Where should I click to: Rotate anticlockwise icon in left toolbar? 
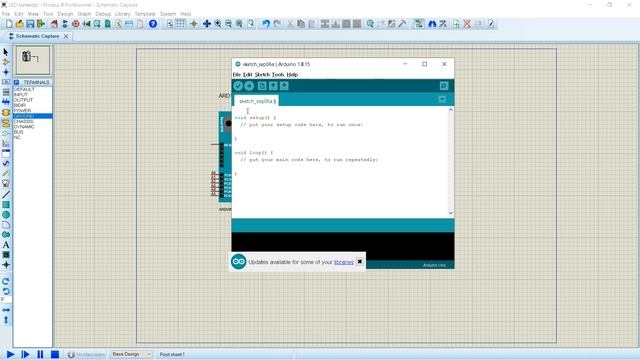(x=6, y=291)
